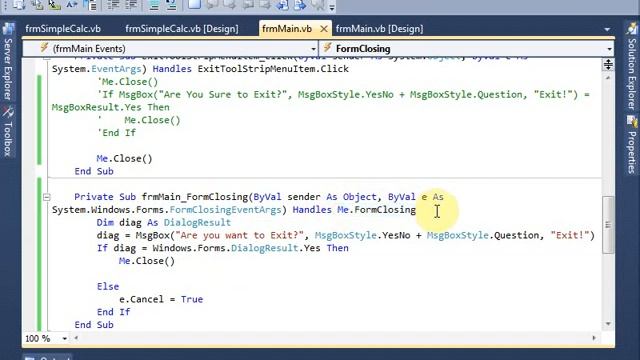Close the frmMain.vb tab
640x360 pixels.
[324, 29]
